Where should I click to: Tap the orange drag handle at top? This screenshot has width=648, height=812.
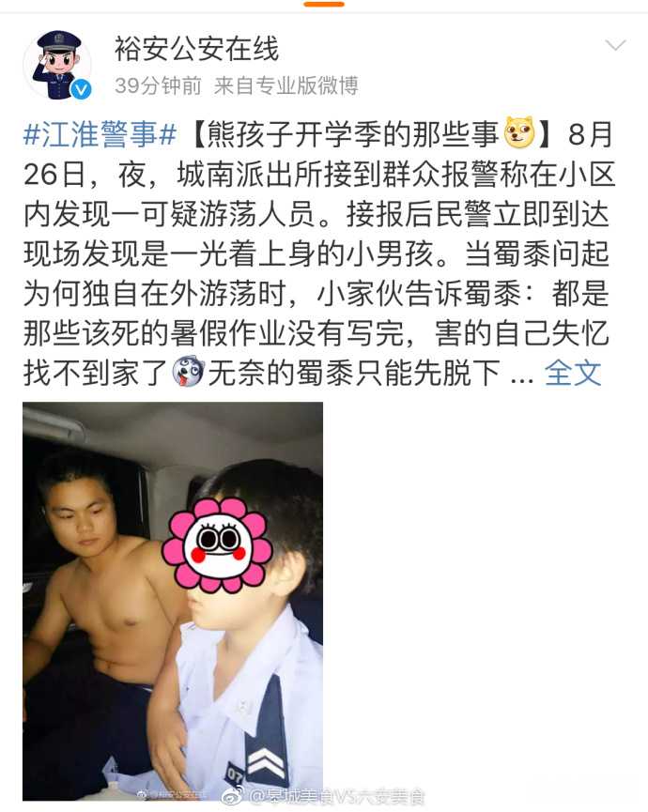[x=324, y=4]
